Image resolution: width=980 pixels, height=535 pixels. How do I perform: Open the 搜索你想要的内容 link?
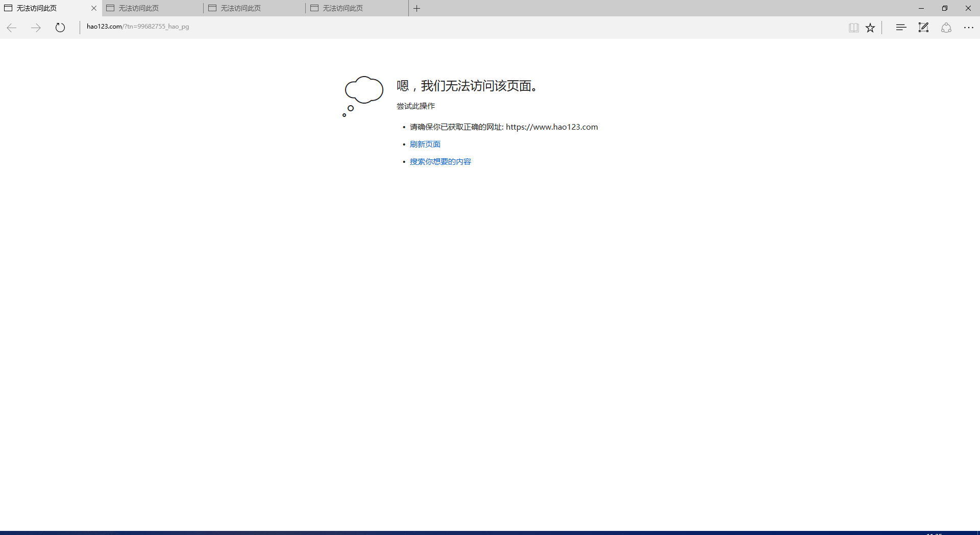[440, 162]
